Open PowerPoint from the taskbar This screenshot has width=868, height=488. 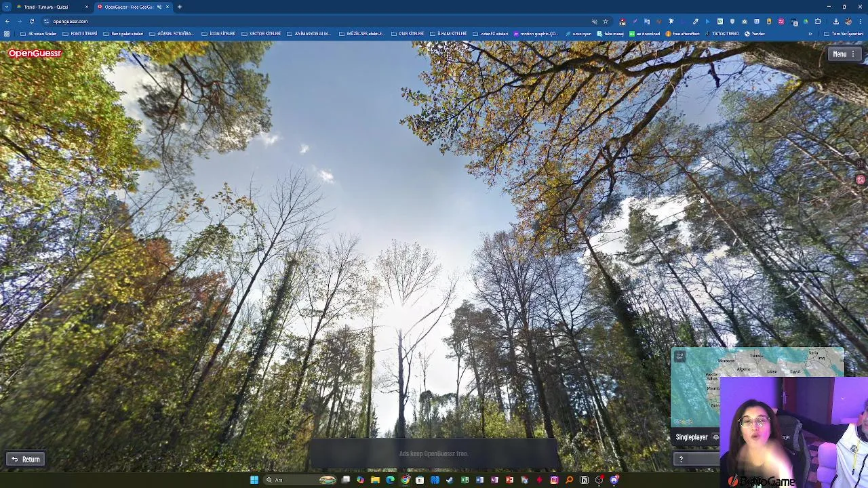coord(509,480)
